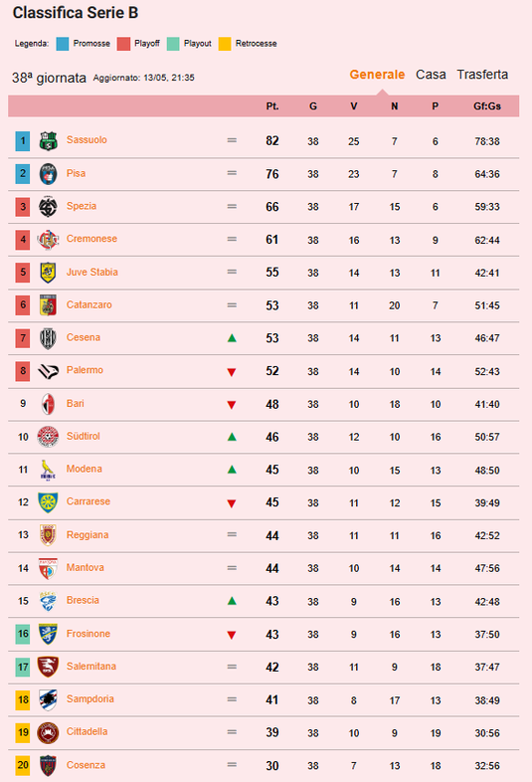Select the Generale standings tab
Viewport: 532px width, 782px height.
point(377,75)
